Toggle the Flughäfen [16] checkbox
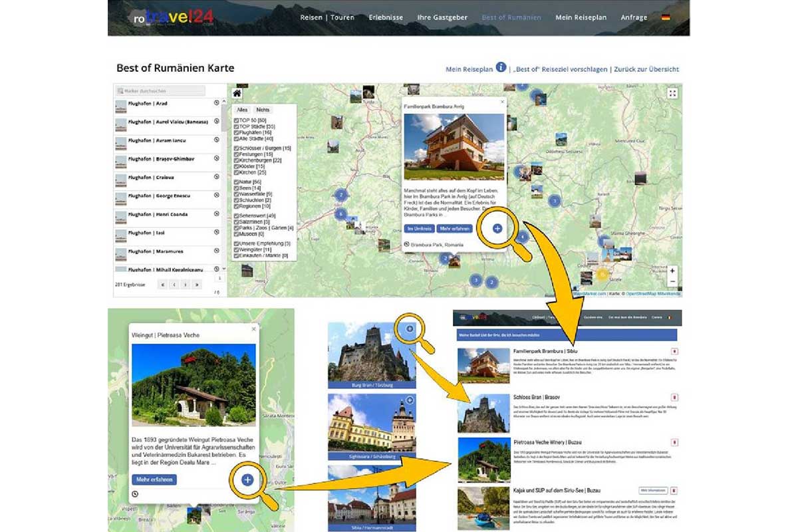The width and height of the screenshot is (798, 532). click(237, 133)
